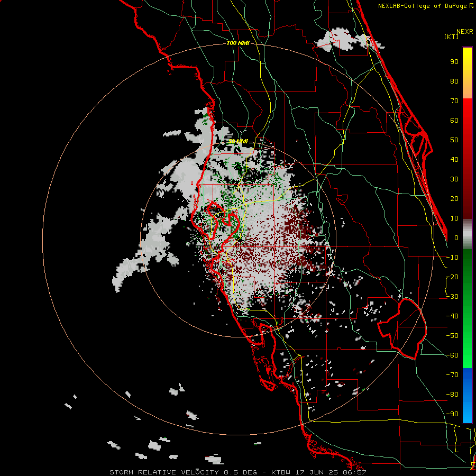Click the 0.5 DEG elevation text
Screen dimensions: 476x476
coord(240,472)
